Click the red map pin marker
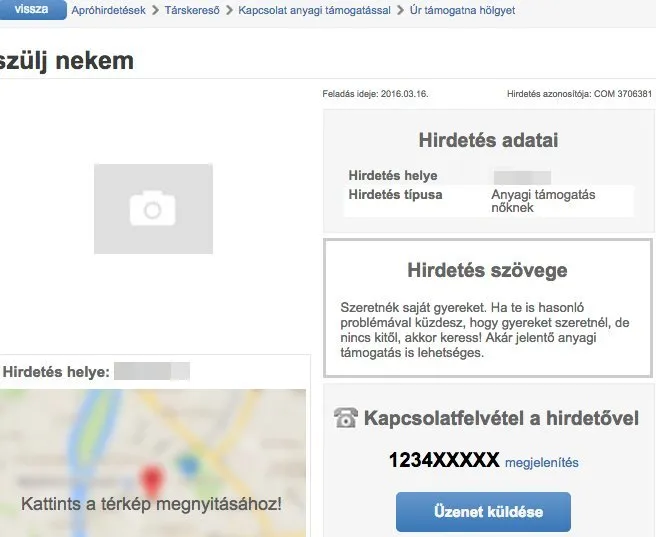 (151, 480)
